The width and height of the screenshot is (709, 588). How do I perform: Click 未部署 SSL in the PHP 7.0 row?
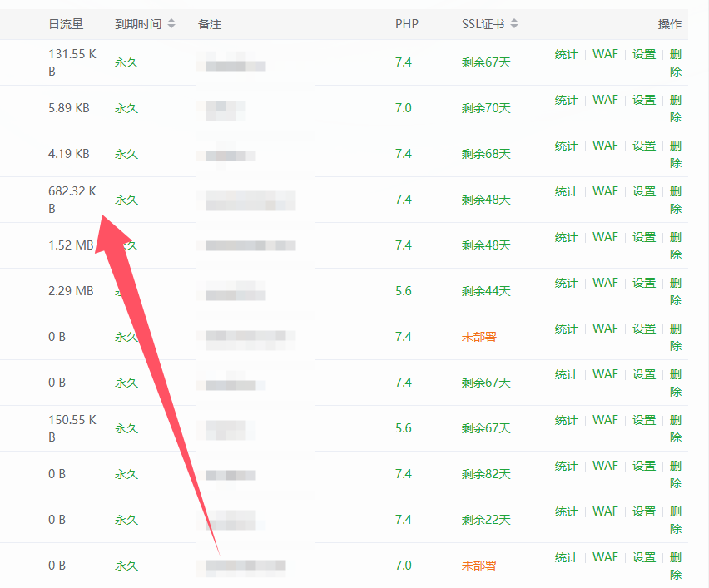[478, 566]
